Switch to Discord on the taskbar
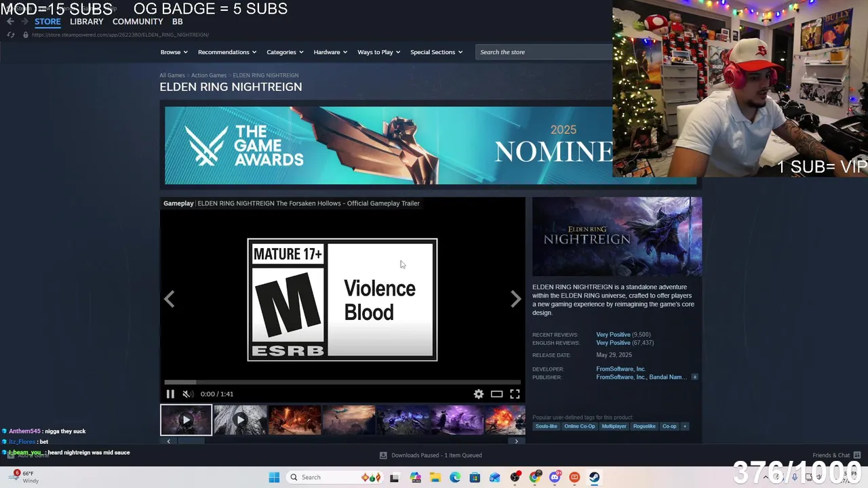The height and width of the screenshot is (488, 868). pos(555,477)
